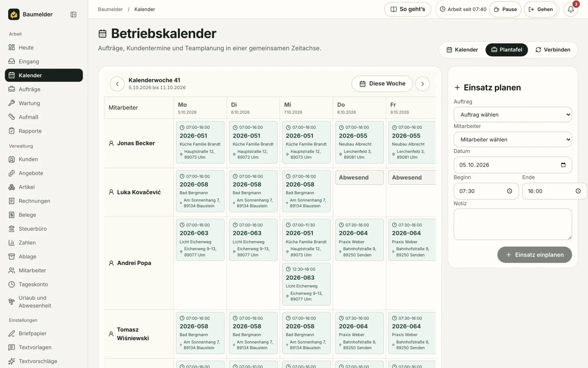This screenshot has width=588, height=368.
Task: Click the Tageskonto clock icon
Action: 12,284
